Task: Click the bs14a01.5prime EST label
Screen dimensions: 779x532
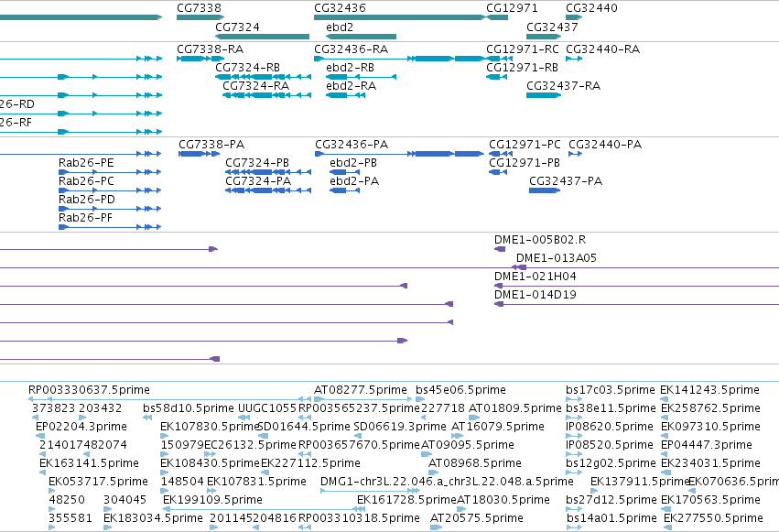Action: click(611, 518)
